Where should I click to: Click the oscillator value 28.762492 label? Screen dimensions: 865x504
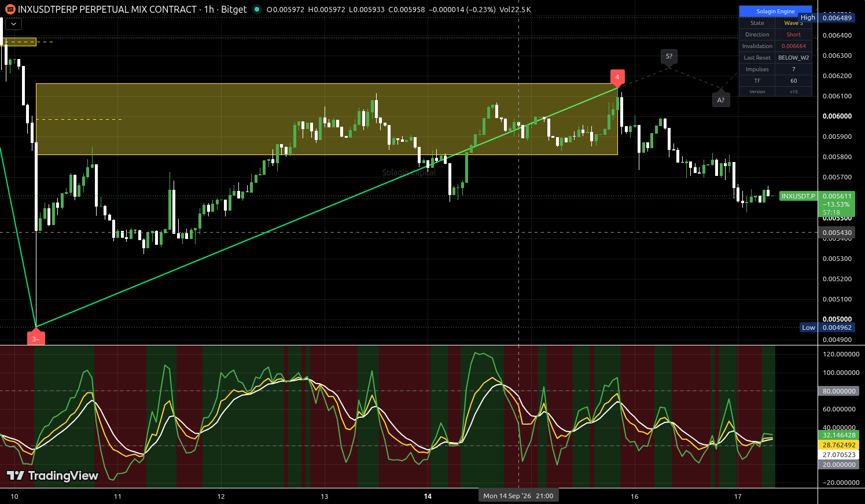(x=838, y=445)
